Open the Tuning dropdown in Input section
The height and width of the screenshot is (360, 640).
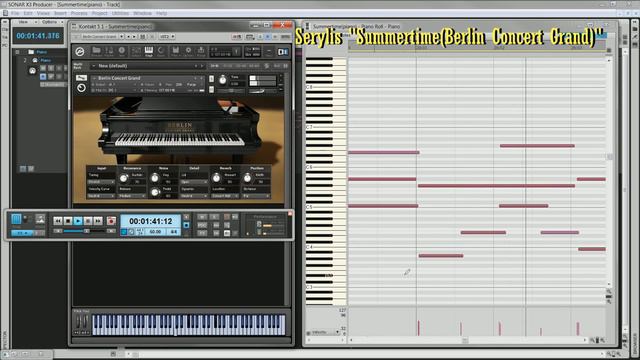(101, 182)
